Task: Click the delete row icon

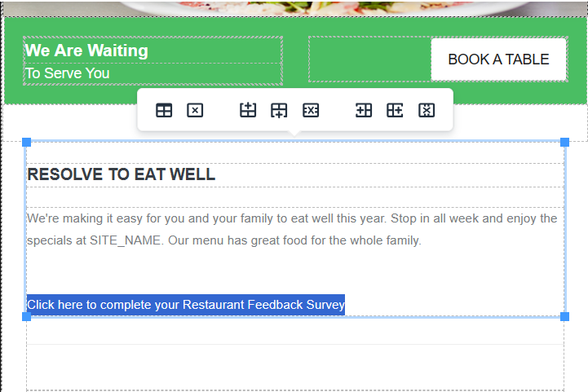Action: 311,111
